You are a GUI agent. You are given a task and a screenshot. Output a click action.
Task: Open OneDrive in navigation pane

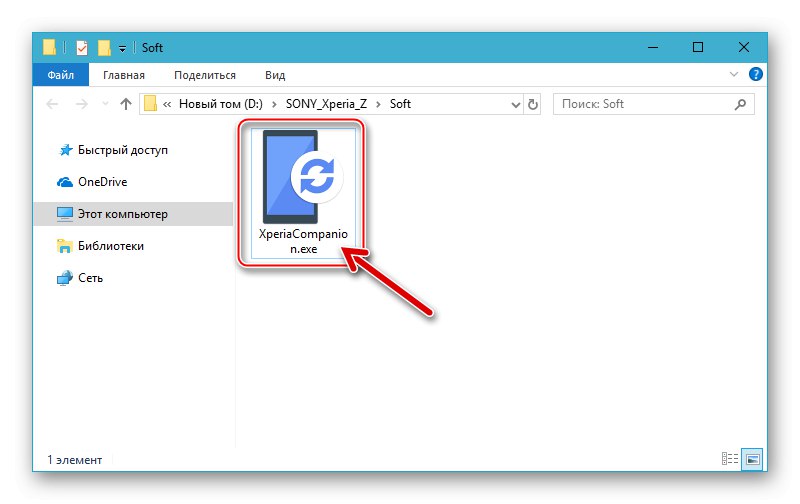coord(92,182)
